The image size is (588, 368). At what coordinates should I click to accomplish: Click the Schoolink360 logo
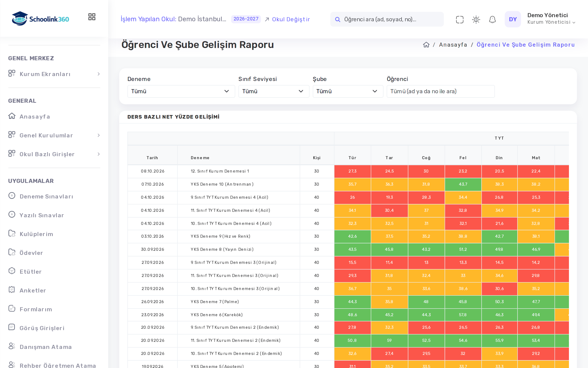(x=40, y=19)
